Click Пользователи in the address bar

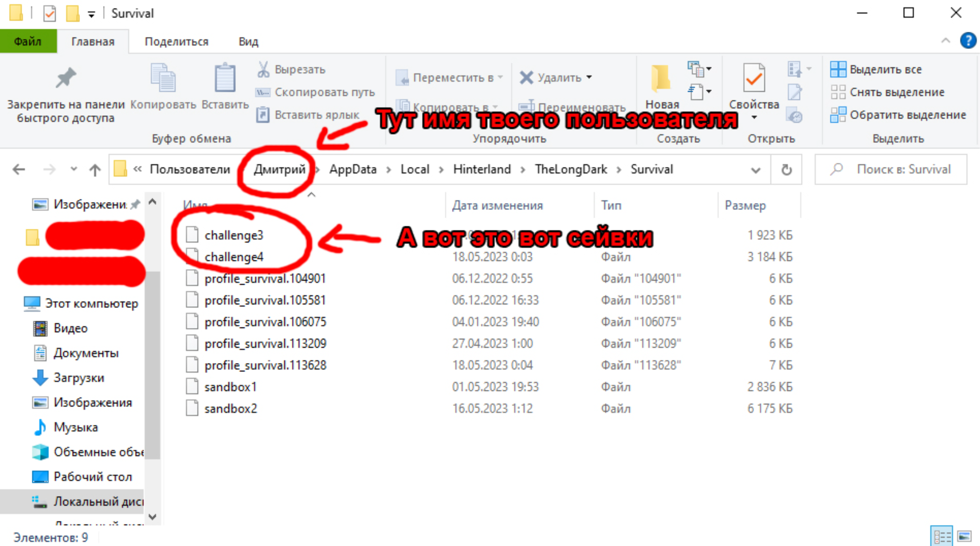(x=190, y=169)
